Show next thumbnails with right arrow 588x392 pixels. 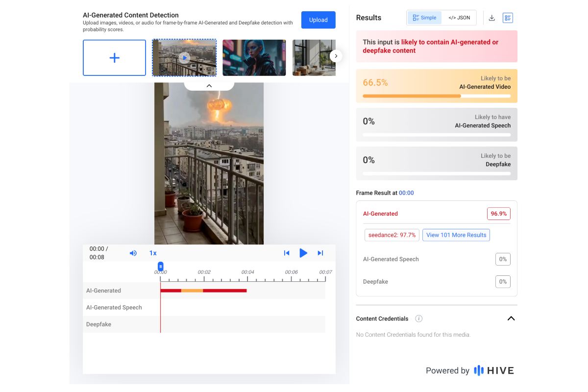pyautogui.click(x=336, y=56)
